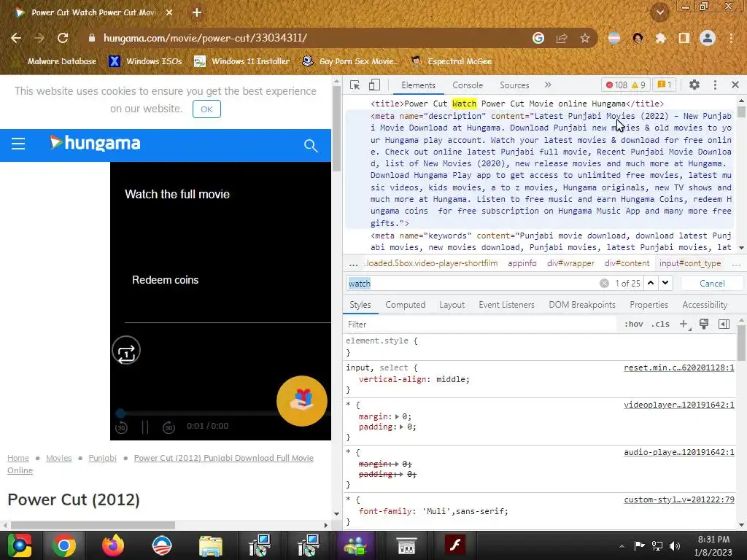The width and height of the screenshot is (747, 560).
Task: Toggle the rendering emulations paintbrush icon
Action: 704,324
